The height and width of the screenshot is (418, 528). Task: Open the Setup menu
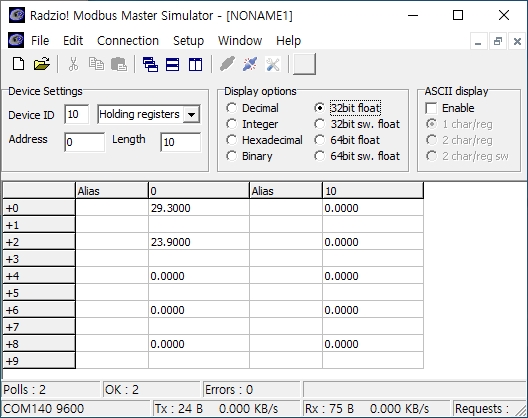pos(189,41)
